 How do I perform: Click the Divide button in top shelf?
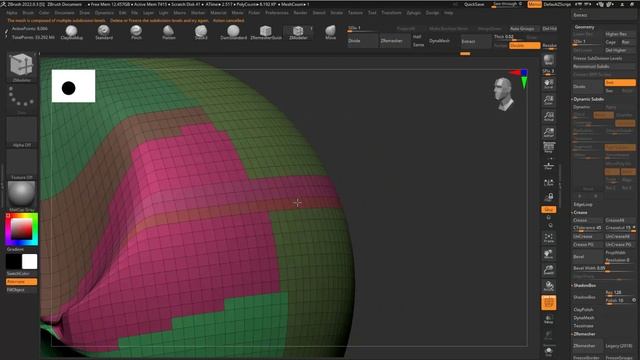point(363,41)
